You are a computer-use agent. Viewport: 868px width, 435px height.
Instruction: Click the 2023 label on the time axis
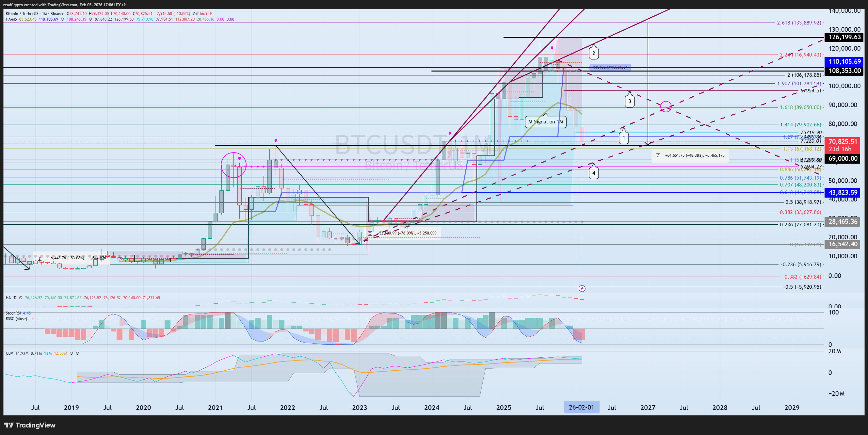pos(360,407)
